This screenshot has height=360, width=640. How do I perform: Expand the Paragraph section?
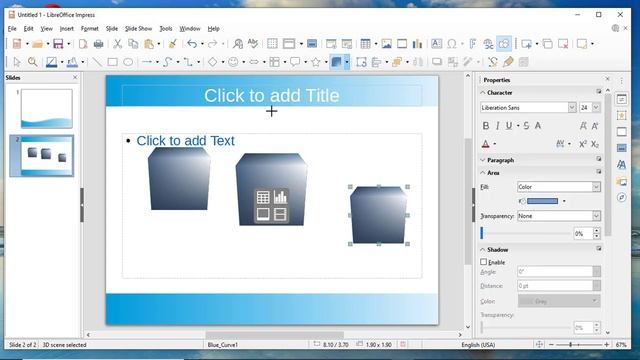tap(483, 160)
